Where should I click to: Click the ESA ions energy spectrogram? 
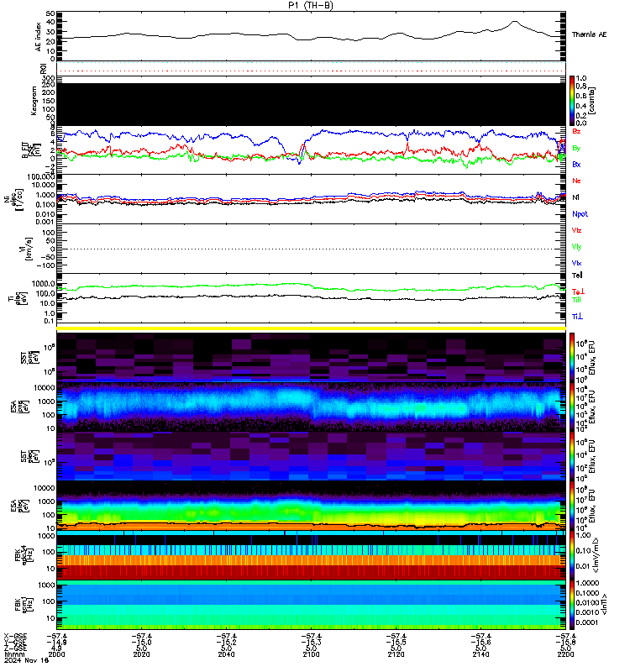pos(311,407)
